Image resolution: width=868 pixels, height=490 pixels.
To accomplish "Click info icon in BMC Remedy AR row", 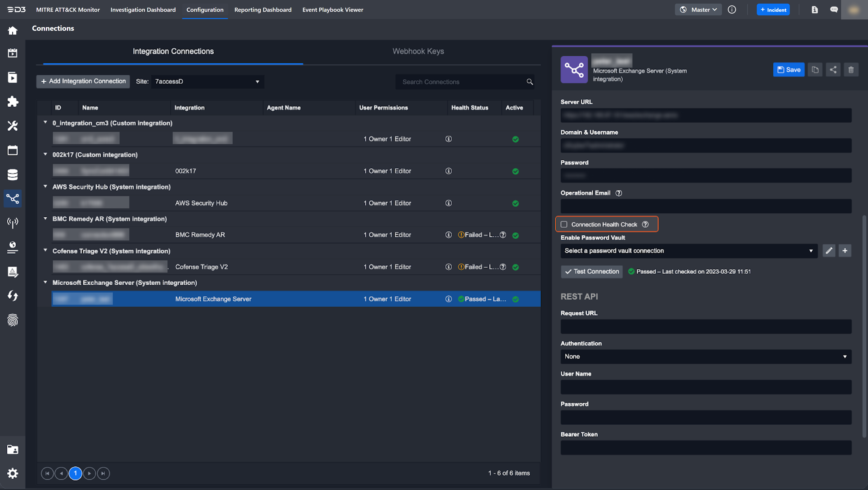I will pyautogui.click(x=448, y=235).
